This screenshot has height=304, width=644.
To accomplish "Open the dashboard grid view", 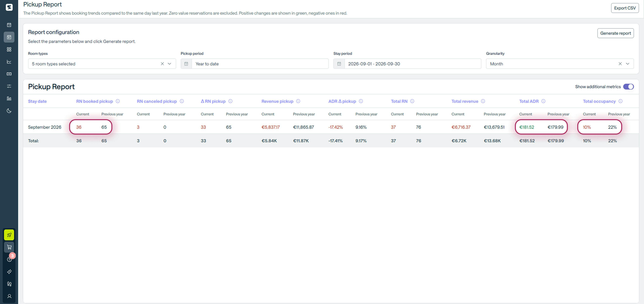I will [9, 49].
